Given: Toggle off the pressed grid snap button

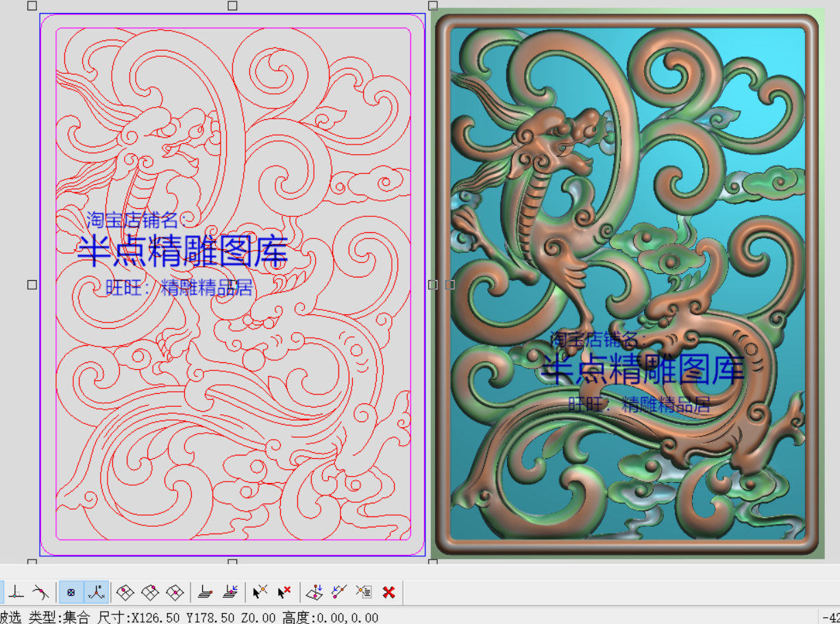Looking at the screenshot, I should pyautogui.click(x=72, y=592).
